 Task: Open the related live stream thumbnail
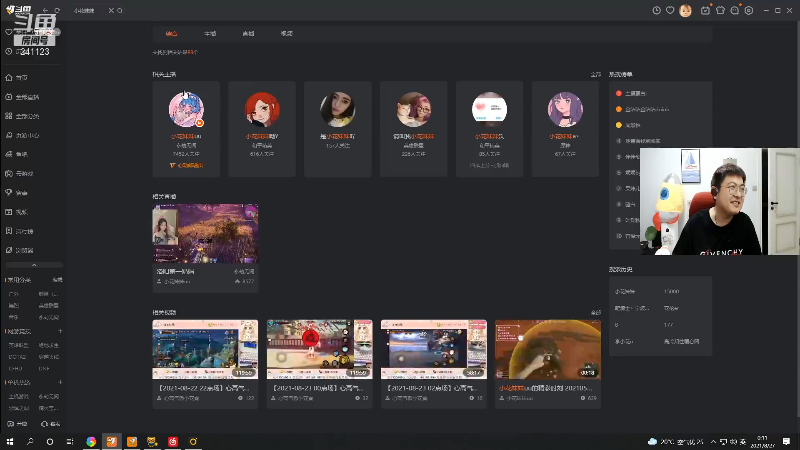(x=205, y=234)
